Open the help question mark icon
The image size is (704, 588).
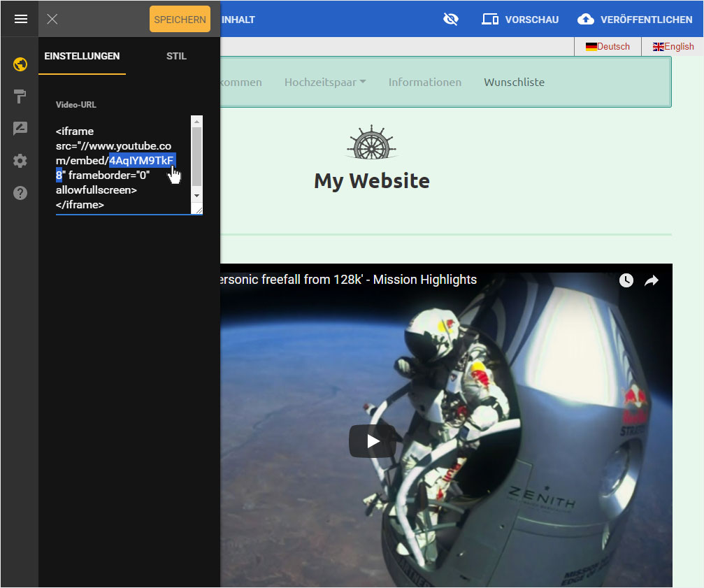[20, 193]
